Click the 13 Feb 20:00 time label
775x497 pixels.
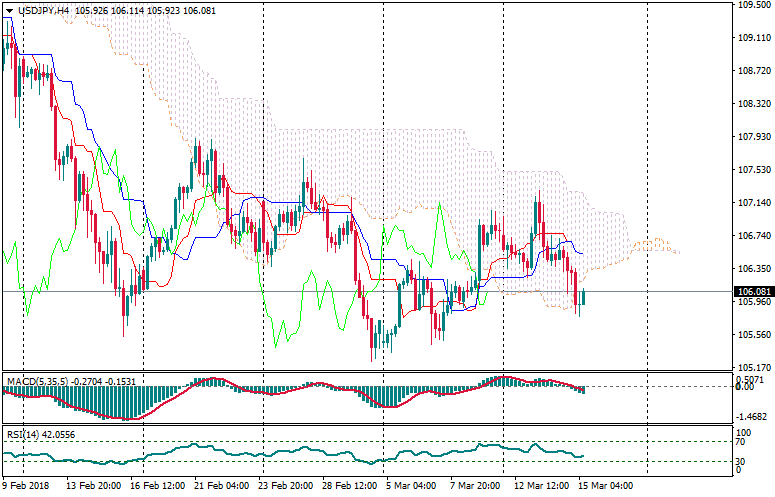click(94, 486)
